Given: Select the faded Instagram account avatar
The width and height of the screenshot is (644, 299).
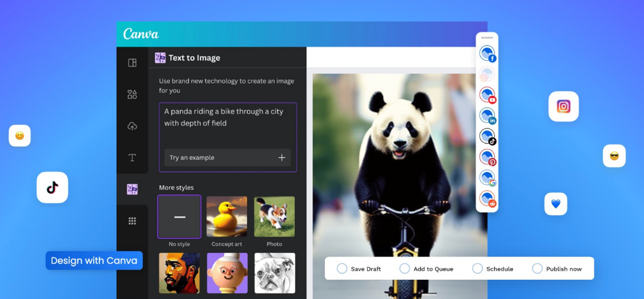Looking at the screenshot, I should click(x=487, y=74).
